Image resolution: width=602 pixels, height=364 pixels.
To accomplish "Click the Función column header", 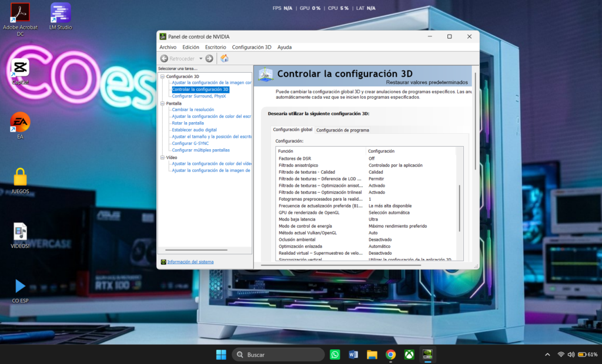I will click(x=320, y=151).
